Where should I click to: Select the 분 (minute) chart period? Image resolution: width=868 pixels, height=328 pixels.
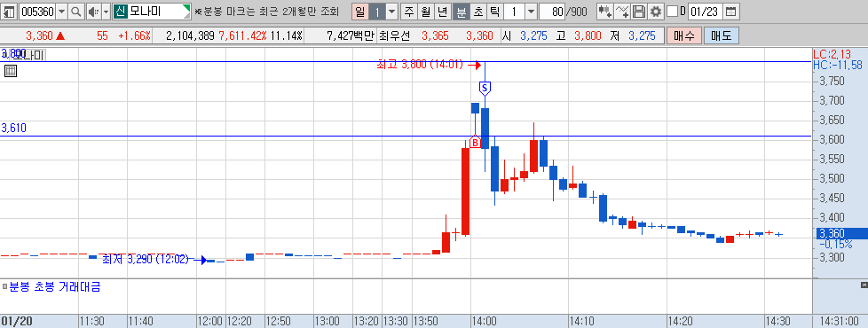(461, 11)
